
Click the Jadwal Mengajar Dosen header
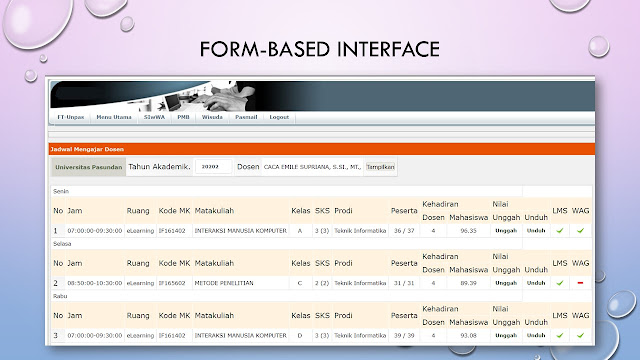[x=87, y=149]
